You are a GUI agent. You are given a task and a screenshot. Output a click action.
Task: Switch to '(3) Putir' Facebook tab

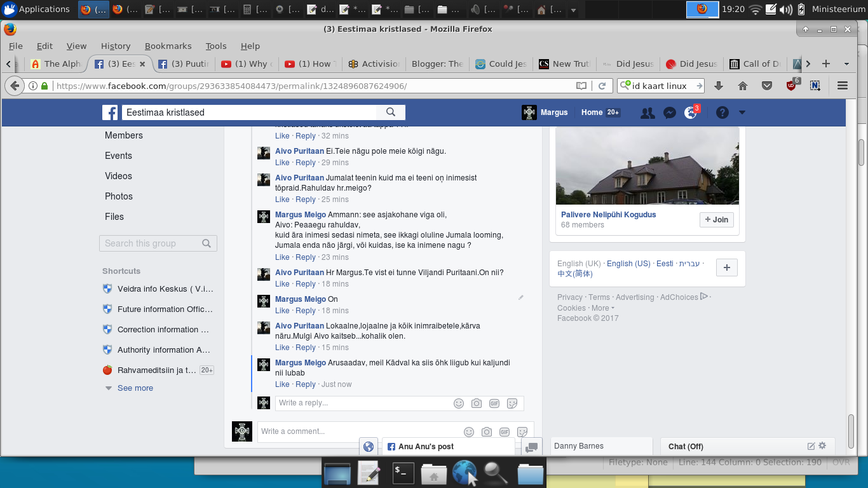[x=183, y=64]
